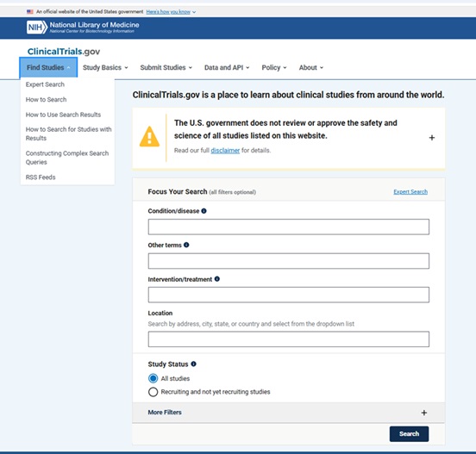Open the ClinicalTrials.gov home logo
This screenshot has width=476, height=454.
click(x=64, y=51)
